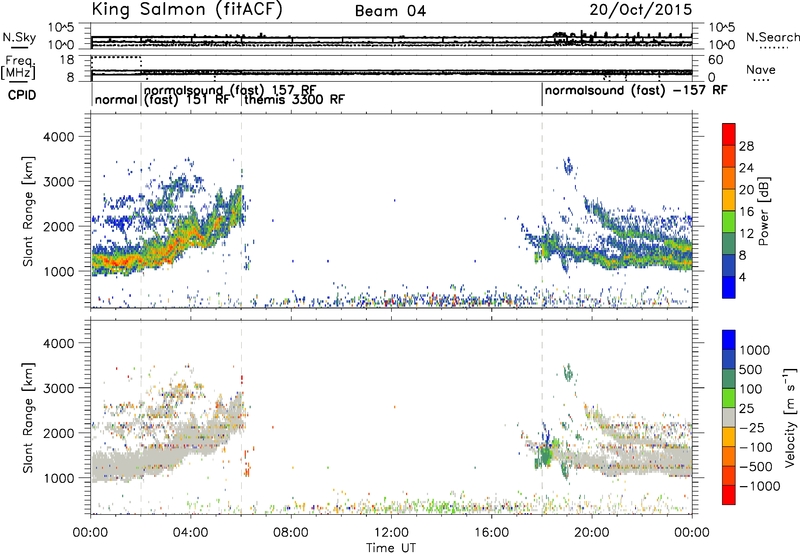The height and width of the screenshot is (554, 800).
Task: Click the '04:00' time axis tick
Action: tap(191, 533)
